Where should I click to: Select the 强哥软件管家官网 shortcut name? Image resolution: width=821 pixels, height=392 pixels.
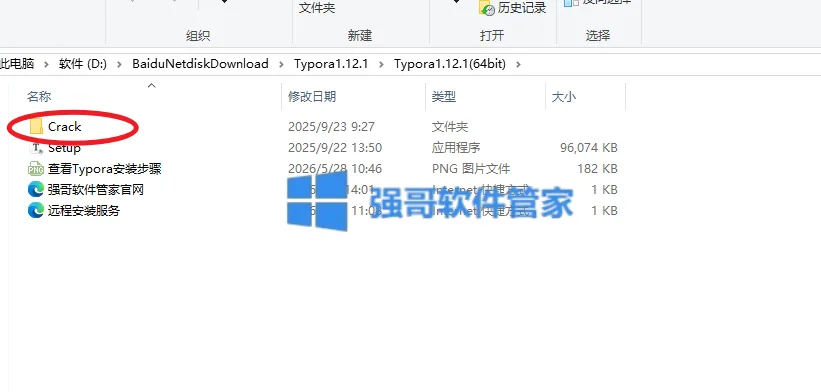96,189
